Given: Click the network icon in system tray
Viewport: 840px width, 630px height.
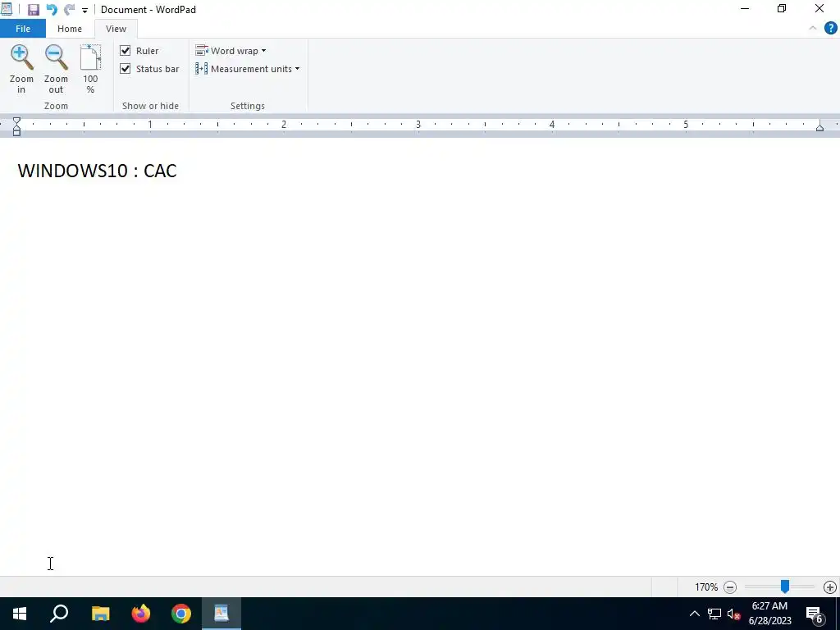Looking at the screenshot, I should click(x=714, y=614).
